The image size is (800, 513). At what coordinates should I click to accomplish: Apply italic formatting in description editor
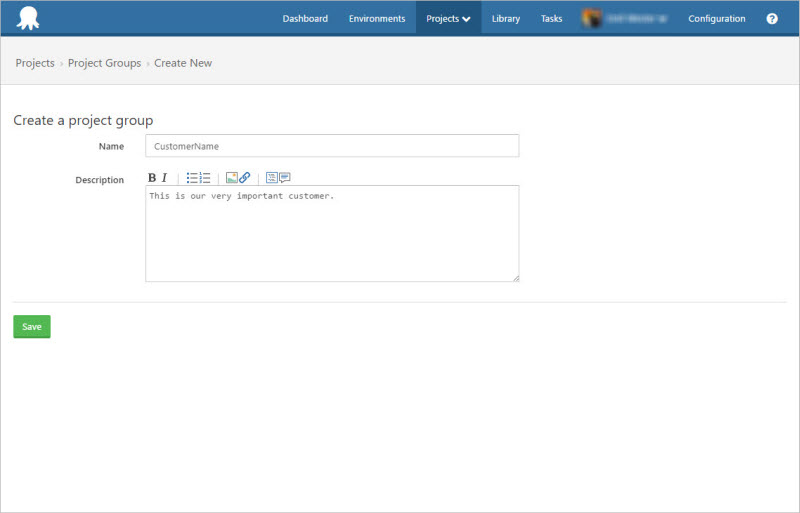click(x=165, y=178)
